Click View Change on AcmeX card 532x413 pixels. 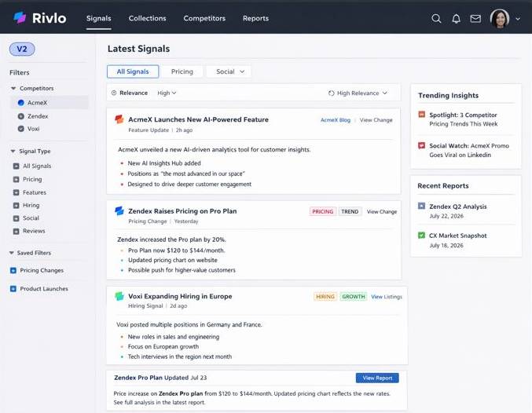click(x=376, y=120)
